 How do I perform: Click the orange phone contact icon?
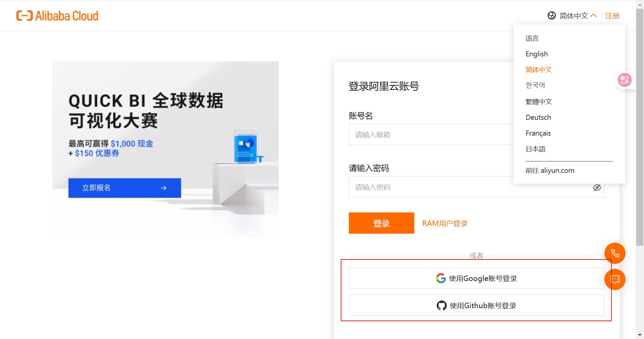point(614,253)
